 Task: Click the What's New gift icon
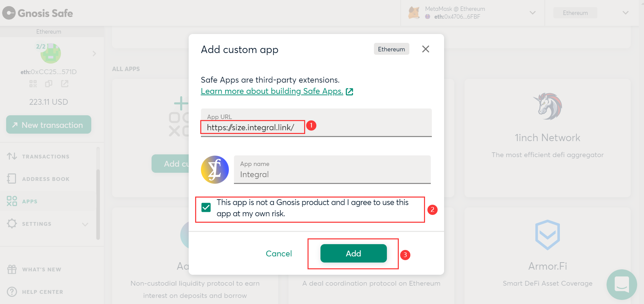point(12,269)
